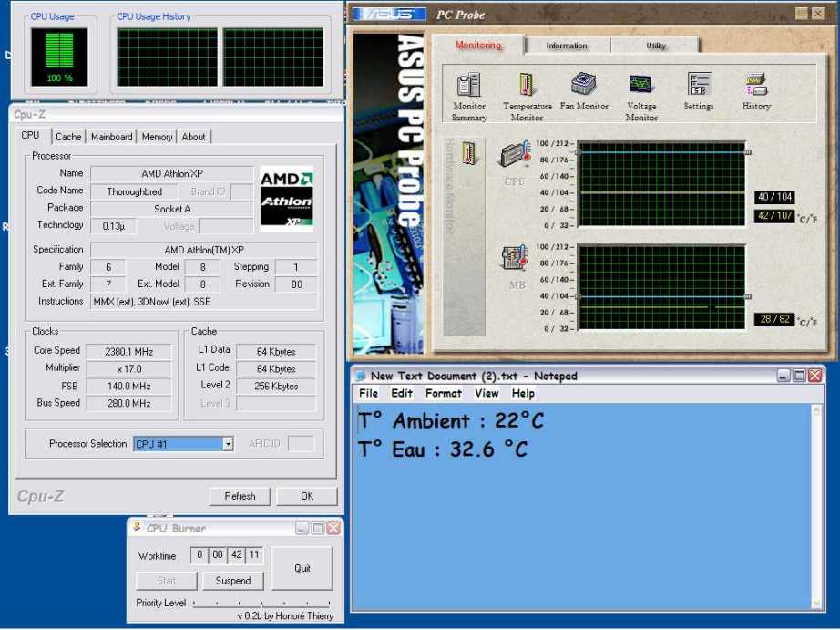Click the 28 / 82 MB temperature readout
840x630 pixels.
tap(774, 319)
